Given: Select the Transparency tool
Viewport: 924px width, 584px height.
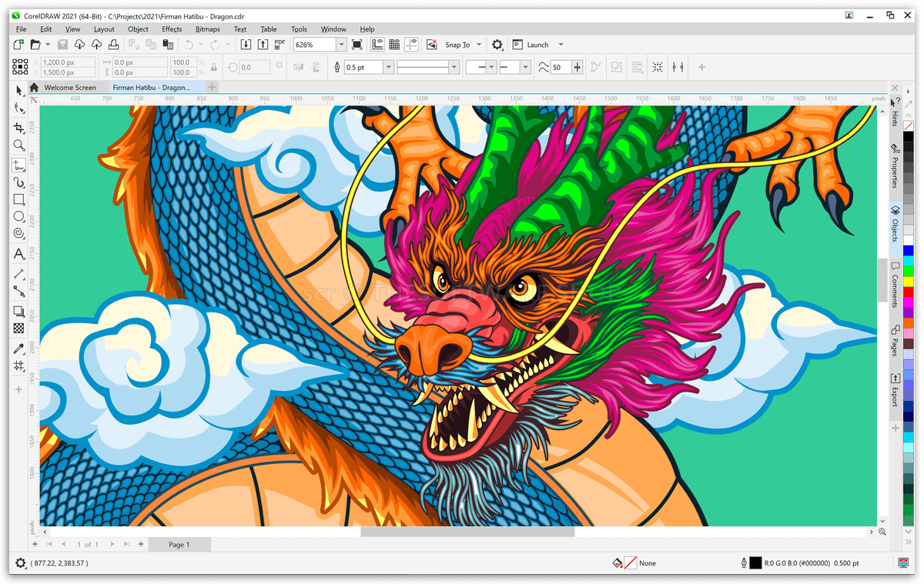Looking at the screenshot, I should coord(19,329).
